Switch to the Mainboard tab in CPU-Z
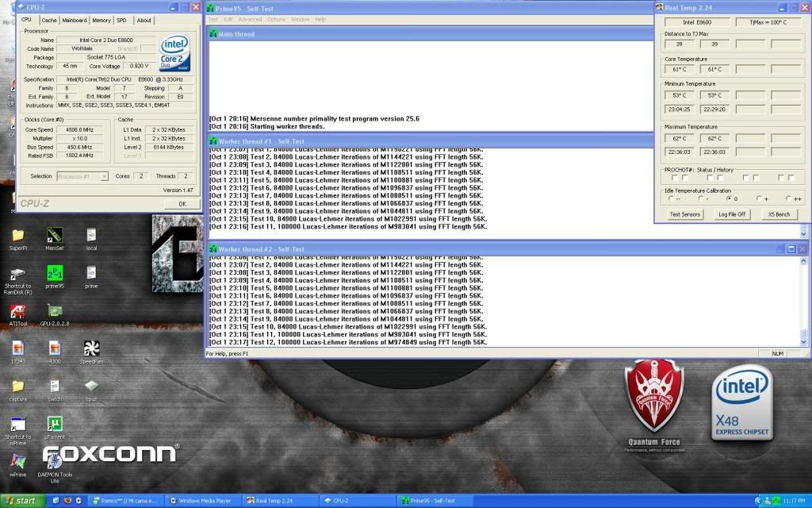Viewport: 812px width, 508px height. pyautogui.click(x=75, y=20)
